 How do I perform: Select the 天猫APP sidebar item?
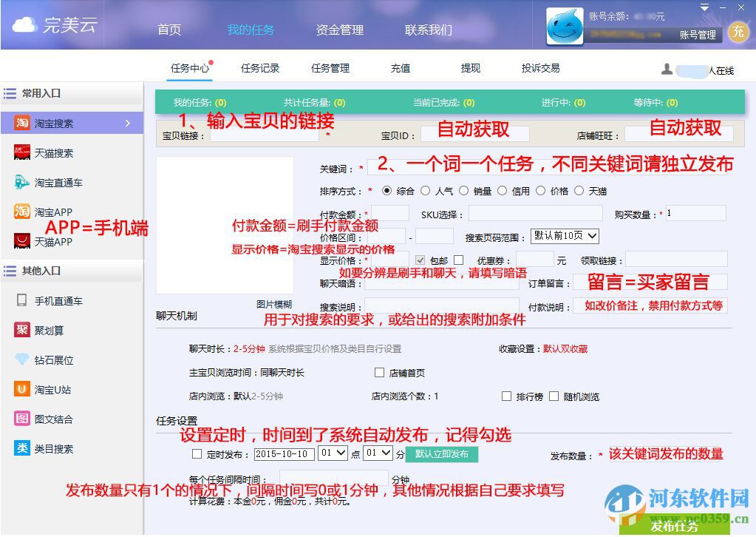click(x=52, y=241)
